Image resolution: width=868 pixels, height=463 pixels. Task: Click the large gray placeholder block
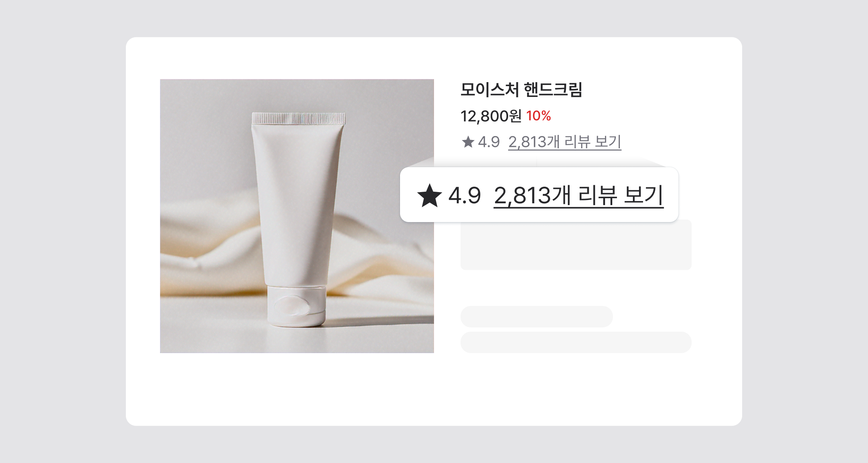pos(576,245)
